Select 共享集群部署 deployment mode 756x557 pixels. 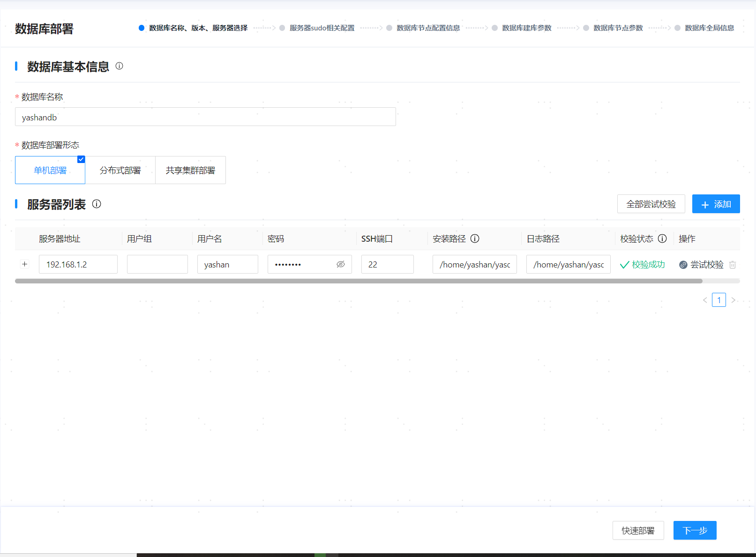pyautogui.click(x=190, y=170)
